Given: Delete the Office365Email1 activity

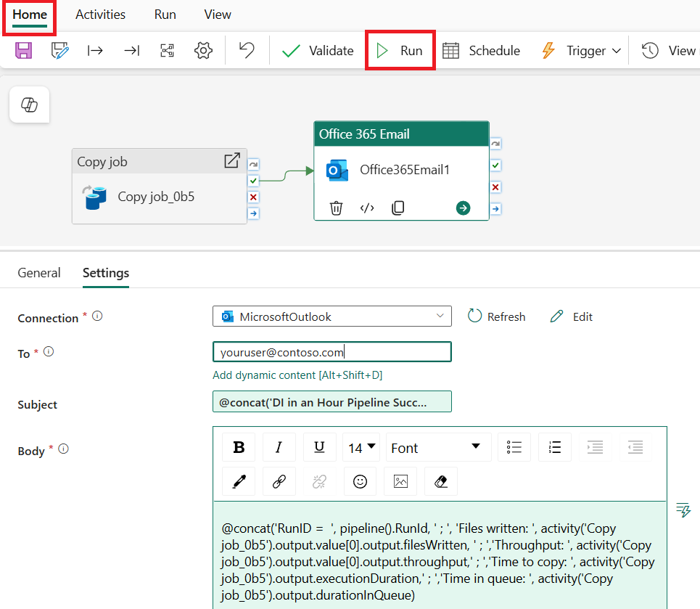Looking at the screenshot, I should (x=336, y=208).
